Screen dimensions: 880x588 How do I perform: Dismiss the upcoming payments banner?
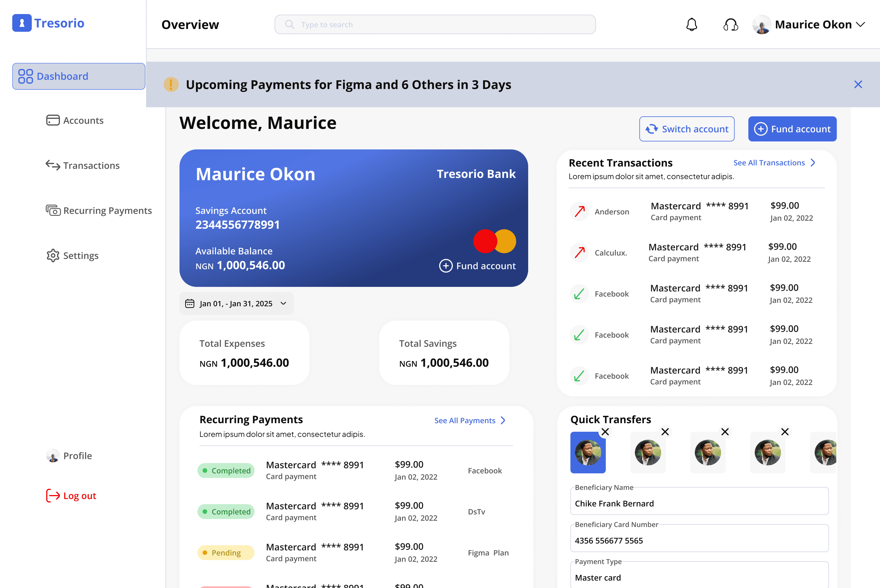(858, 85)
